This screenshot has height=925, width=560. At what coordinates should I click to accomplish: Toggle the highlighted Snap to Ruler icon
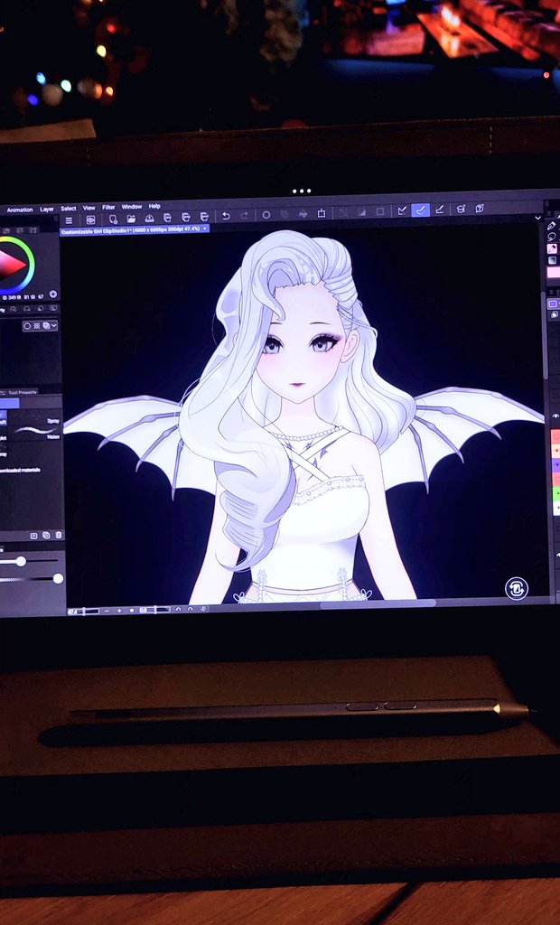click(x=420, y=210)
